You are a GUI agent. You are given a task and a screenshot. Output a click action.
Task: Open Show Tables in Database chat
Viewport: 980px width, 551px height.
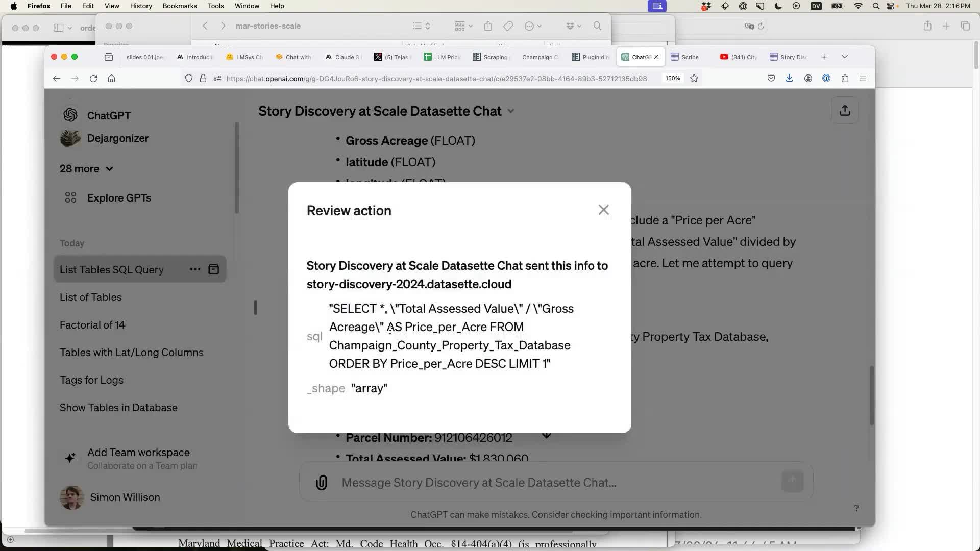coord(118,407)
